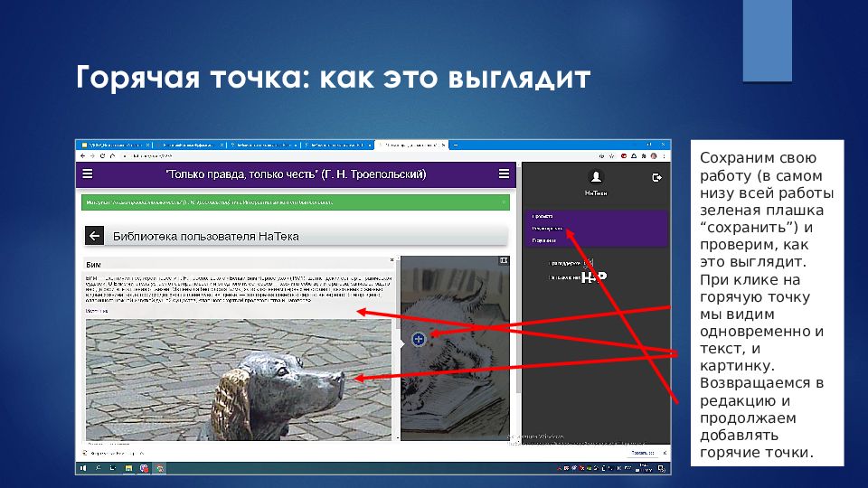Click the blue plus hotspot on drawing
This screenshot has height=488, width=868.
pos(418,339)
